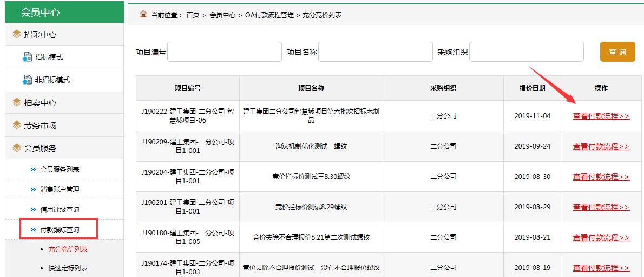Viewport: 644px width, 277px height.
Task: Click project name 竞价去除不合理报价8.21第二次测试螺纹
Action: (x=311, y=237)
